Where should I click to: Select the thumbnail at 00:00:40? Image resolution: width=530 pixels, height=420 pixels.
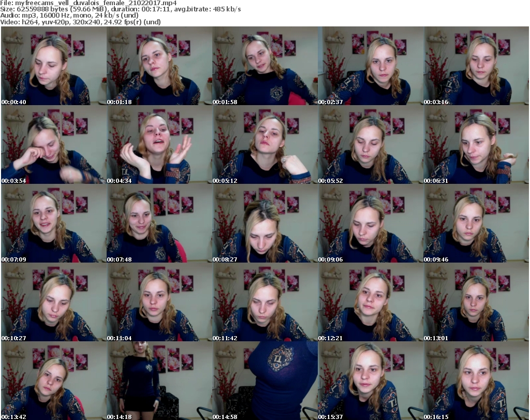54,66
